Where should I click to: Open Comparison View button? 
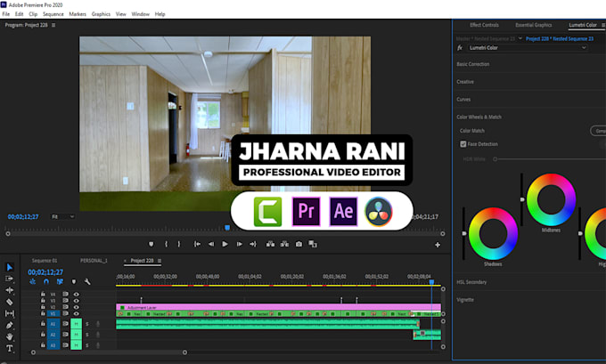(313, 244)
